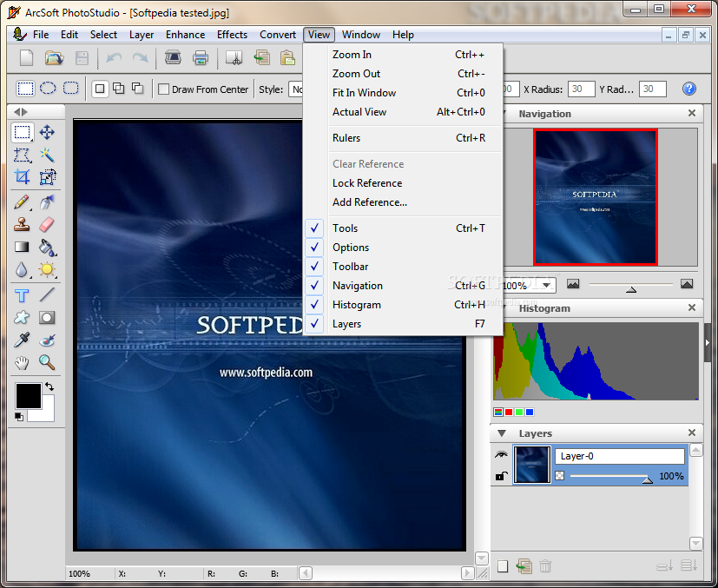The width and height of the screenshot is (718, 588).
Task: Select the Shape star tool
Action: 22,317
